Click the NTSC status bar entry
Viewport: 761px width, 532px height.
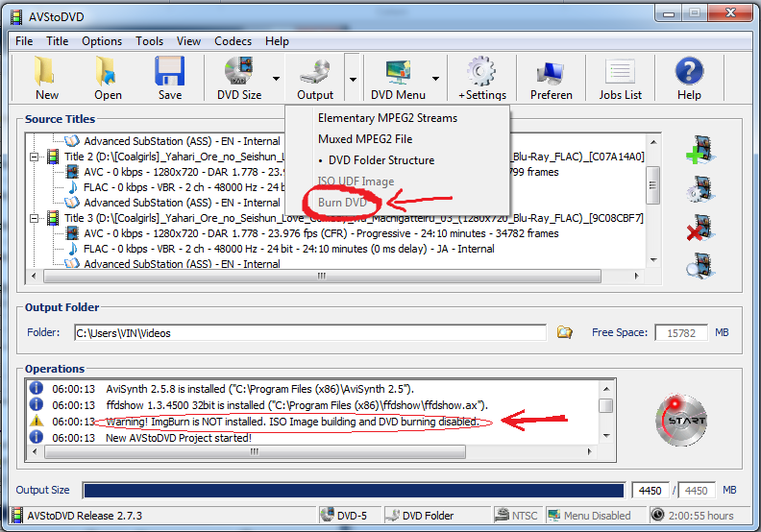click(516, 516)
